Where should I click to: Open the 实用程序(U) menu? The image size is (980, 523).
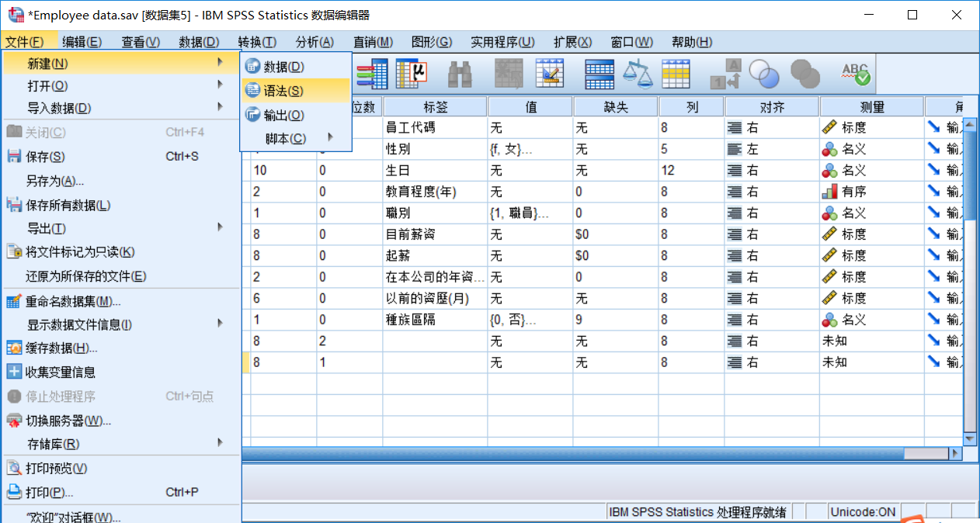point(502,42)
